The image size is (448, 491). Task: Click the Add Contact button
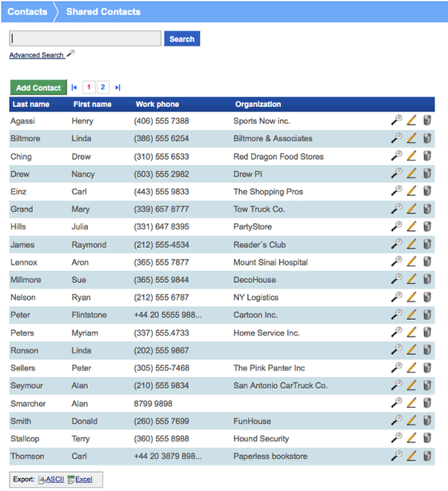pos(38,87)
